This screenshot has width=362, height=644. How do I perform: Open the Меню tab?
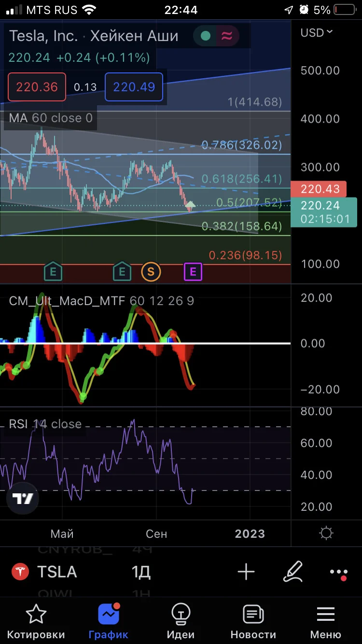(x=326, y=622)
